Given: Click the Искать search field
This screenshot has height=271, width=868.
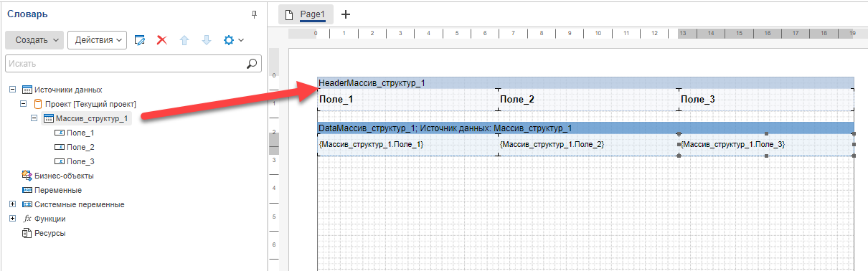Looking at the screenshot, I should [x=125, y=63].
